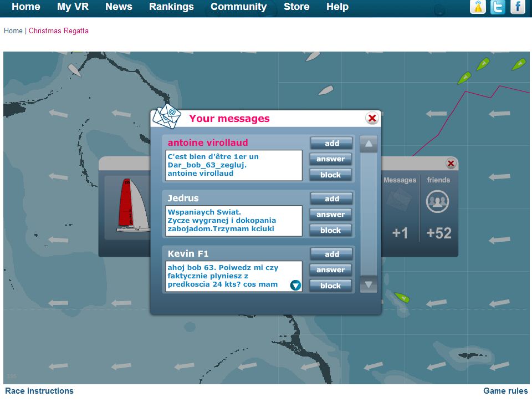Answer the message from Jedrus
Image resolution: width=532 pixels, height=402 pixels.
330,214
